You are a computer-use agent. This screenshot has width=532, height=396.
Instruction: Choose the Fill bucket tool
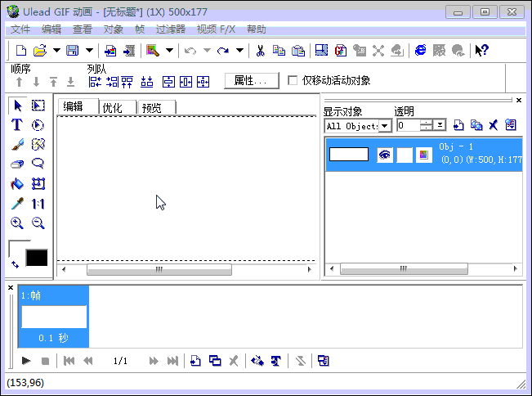tap(16, 184)
